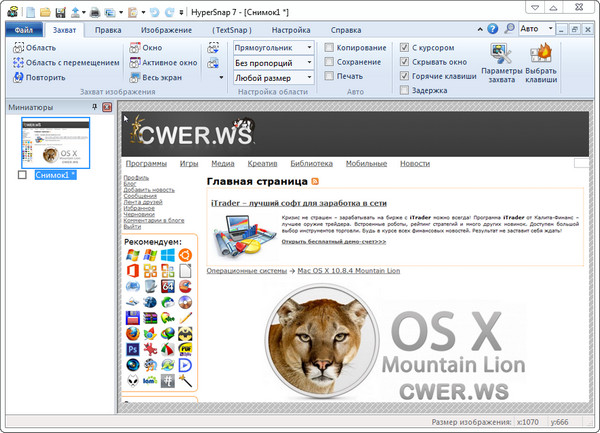Expand more capture options arrow
Viewport: 600px width, 433px height.
point(221,78)
